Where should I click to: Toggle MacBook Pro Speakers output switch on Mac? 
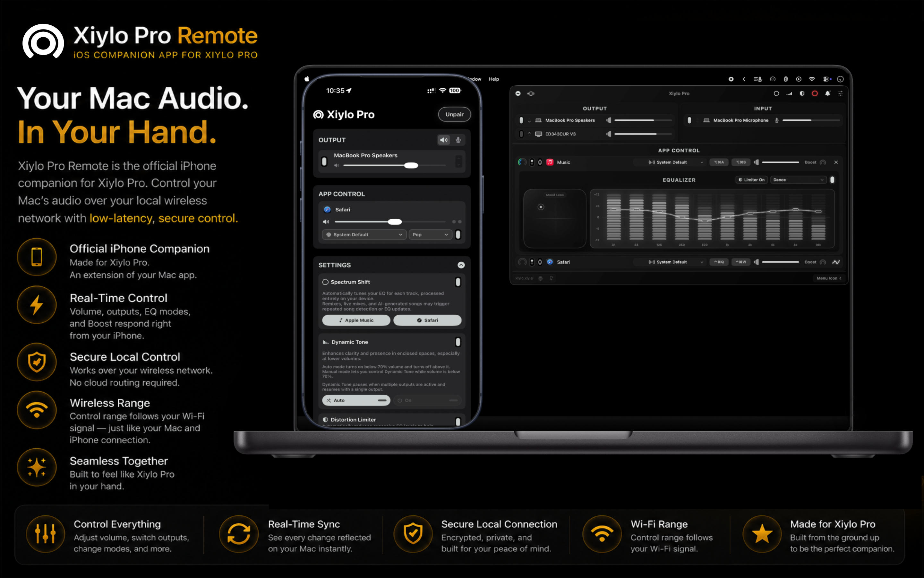[x=521, y=120]
